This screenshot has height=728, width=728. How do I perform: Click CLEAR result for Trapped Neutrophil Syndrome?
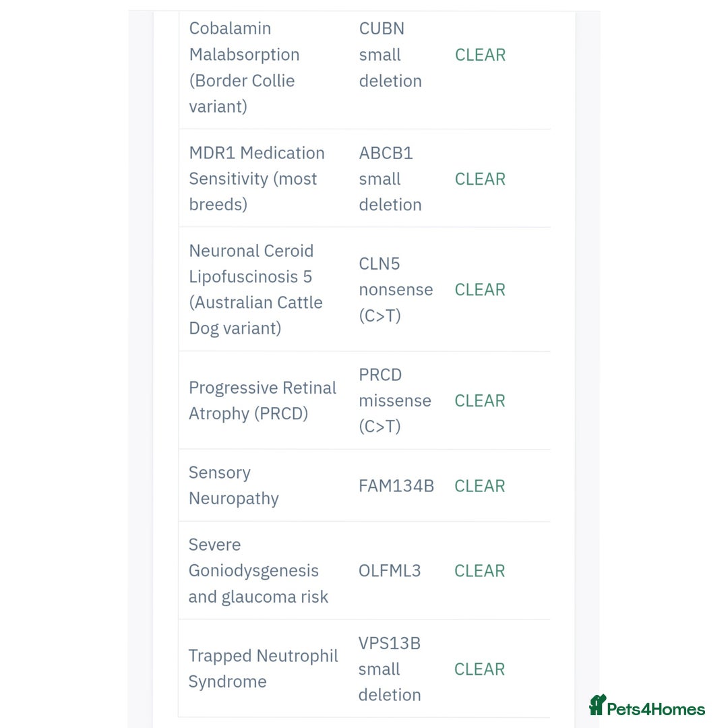[479, 669]
